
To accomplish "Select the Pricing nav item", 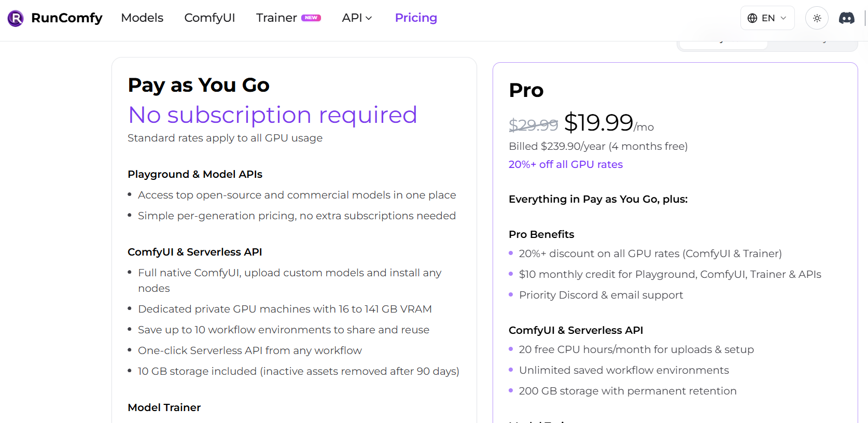I will pyautogui.click(x=416, y=18).
